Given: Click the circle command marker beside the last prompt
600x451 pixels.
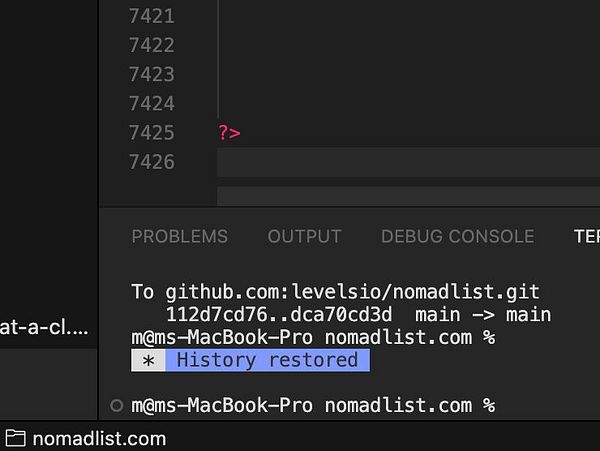Looking at the screenshot, I should [116, 405].
